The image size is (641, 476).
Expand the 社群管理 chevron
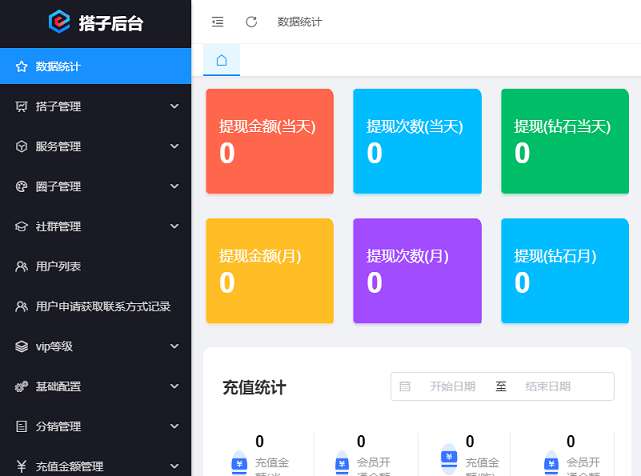(x=175, y=226)
